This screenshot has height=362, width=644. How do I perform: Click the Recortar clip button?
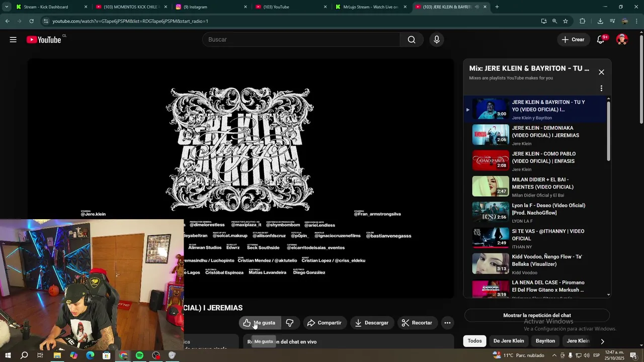417,323
